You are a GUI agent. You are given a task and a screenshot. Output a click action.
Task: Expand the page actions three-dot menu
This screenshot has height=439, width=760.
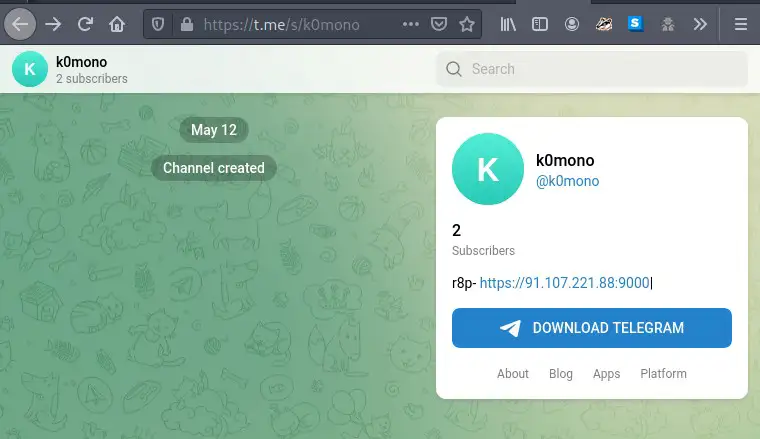(411, 23)
